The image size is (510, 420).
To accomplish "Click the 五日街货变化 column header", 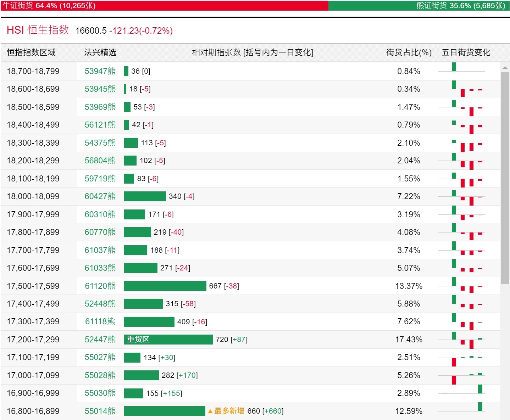I will [466, 52].
